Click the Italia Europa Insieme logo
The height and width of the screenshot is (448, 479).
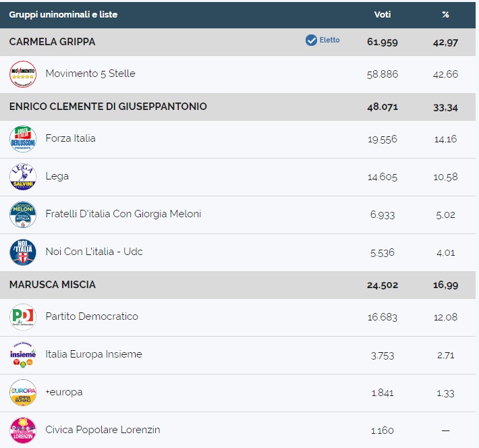[x=23, y=355]
